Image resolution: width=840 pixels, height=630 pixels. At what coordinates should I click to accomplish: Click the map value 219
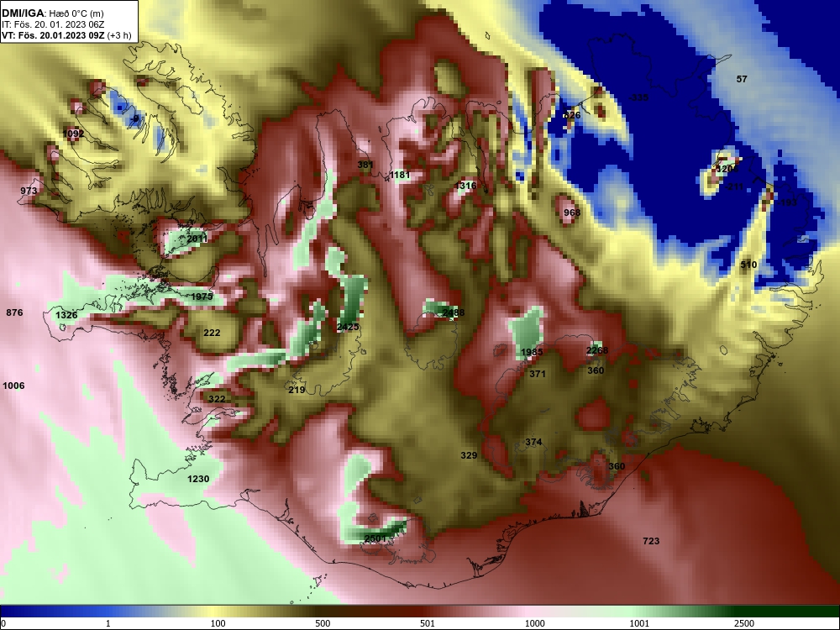point(297,390)
